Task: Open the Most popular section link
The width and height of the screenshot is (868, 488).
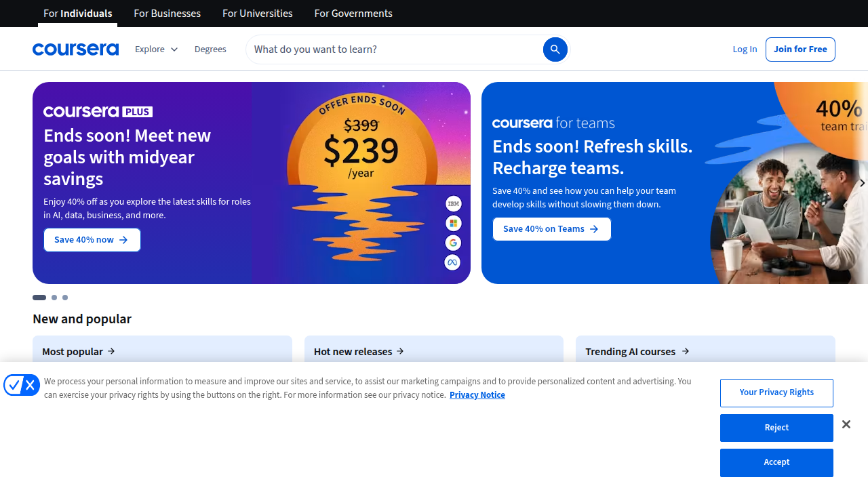Action: pos(79,352)
